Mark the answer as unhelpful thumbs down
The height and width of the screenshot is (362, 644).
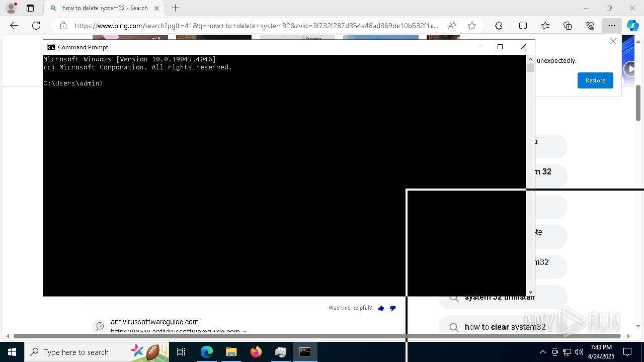(393, 308)
